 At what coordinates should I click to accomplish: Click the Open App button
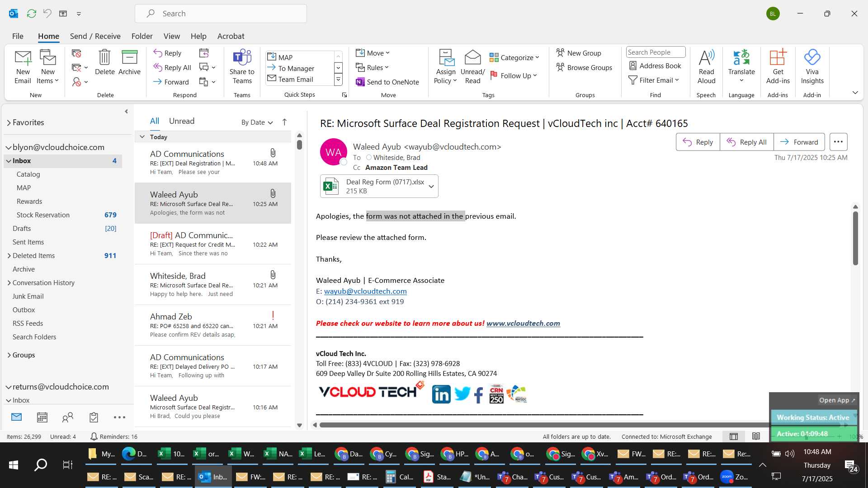[x=837, y=400]
